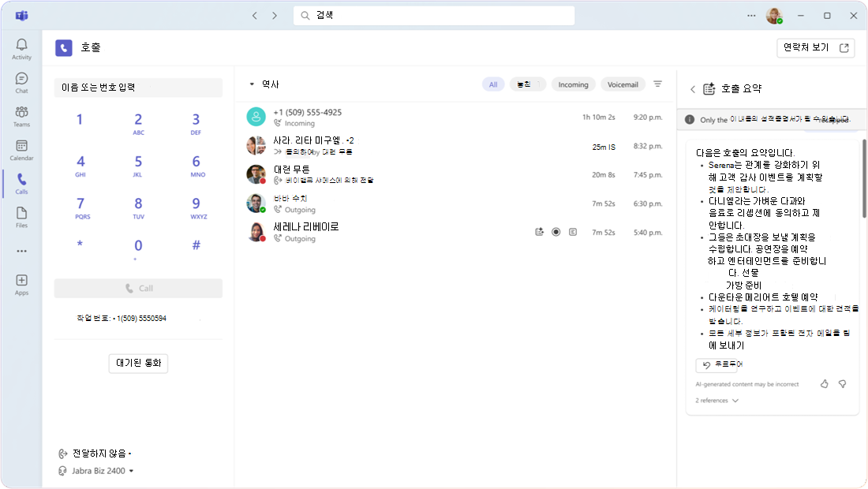
Task: Click the 이름 또는 번호 입력 field
Action: [x=138, y=88]
